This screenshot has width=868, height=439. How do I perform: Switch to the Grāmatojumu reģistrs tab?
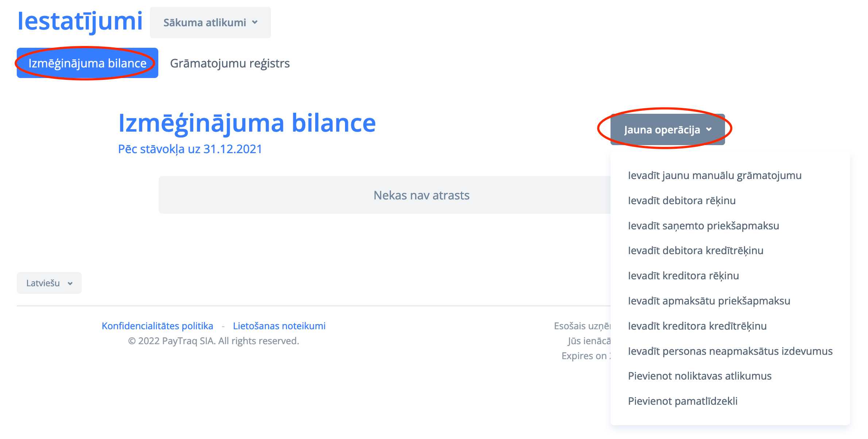click(x=230, y=63)
